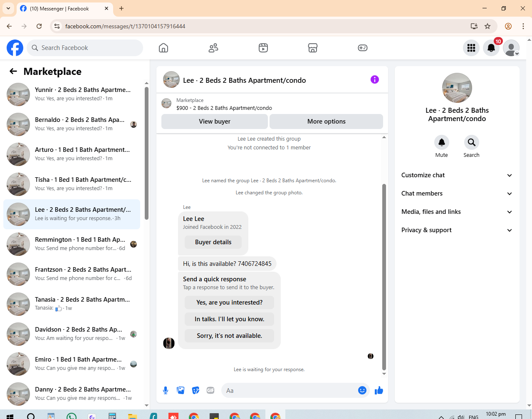
Task: Click the $900 listing title link
Action: point(224,108)
